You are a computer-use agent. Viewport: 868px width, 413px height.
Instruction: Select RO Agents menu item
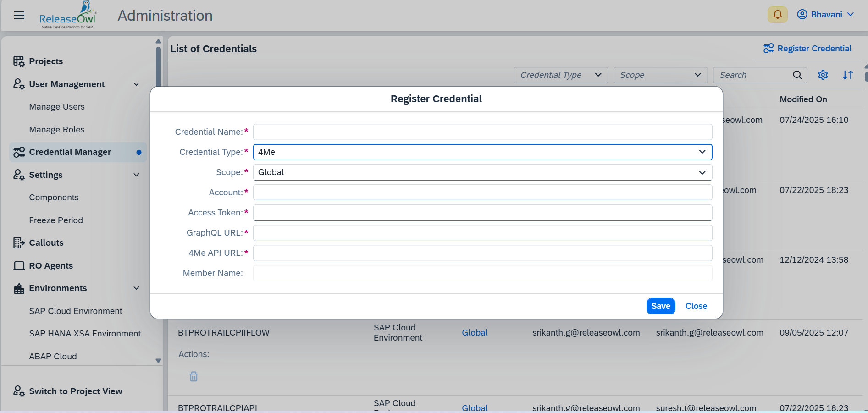[x=51, y=266]
